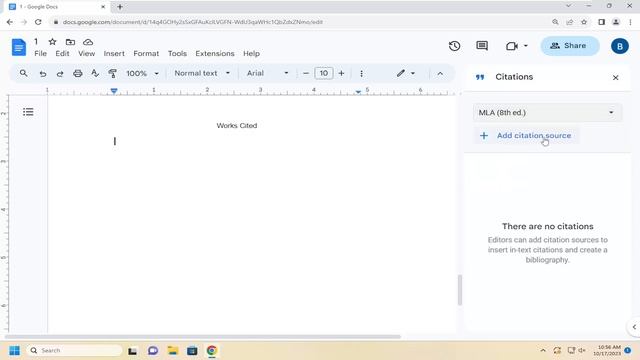
Task: Open version history clock icon
Action: coord(454,46)
